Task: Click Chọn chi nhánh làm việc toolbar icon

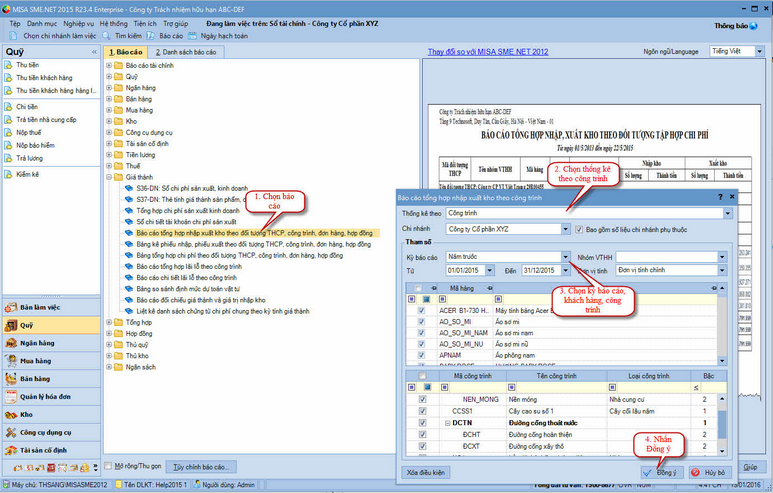Action: [13, 36]
